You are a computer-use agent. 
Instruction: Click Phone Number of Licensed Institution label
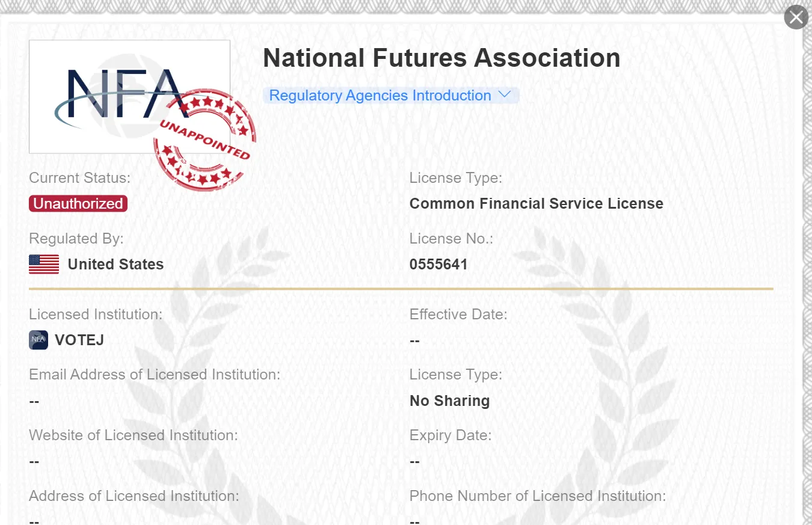pyautogui.click(x=538, y=496)
